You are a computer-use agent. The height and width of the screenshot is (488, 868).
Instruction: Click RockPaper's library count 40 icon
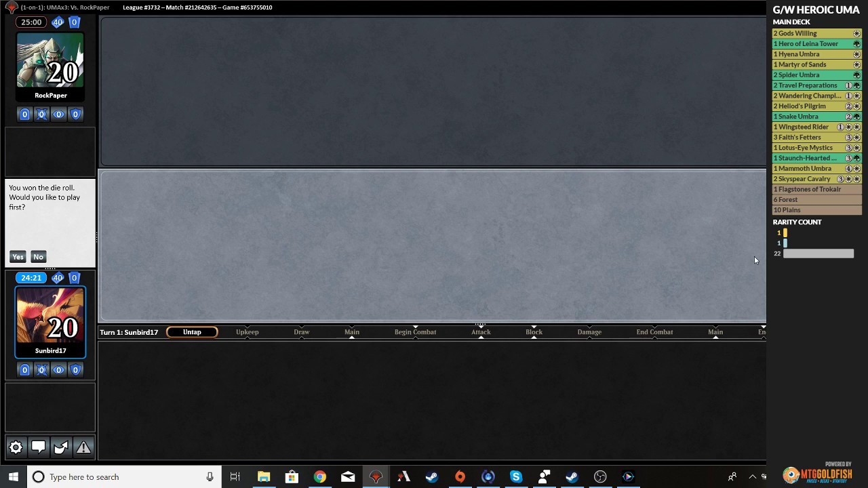pyautogui.click(x=58, y=22)
